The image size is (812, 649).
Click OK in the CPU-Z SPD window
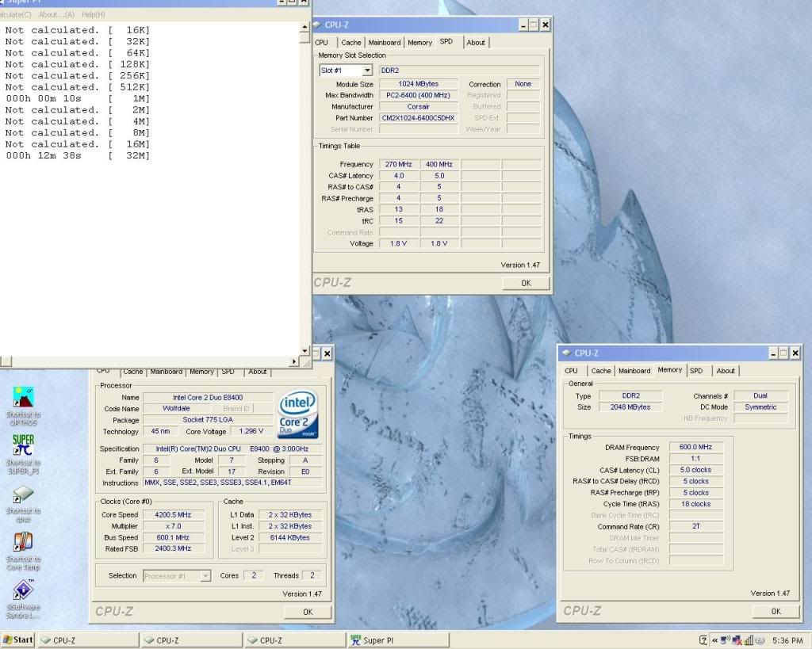(x=526, y=283)
